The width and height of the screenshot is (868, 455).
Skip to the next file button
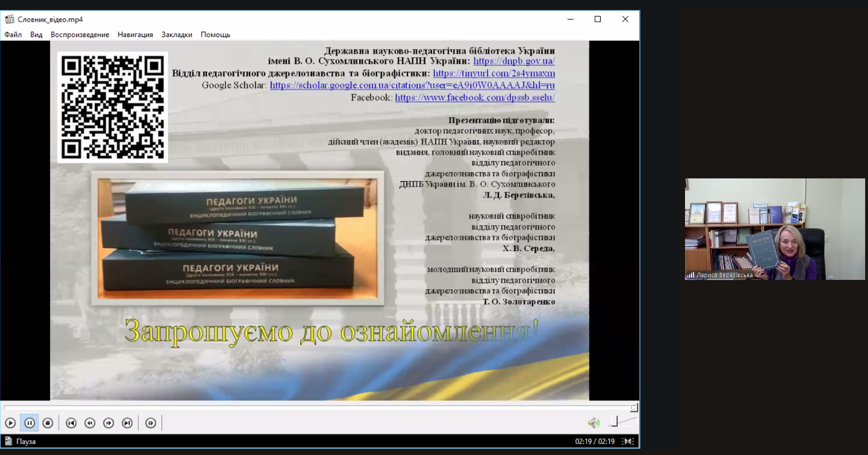click(127, 423)
